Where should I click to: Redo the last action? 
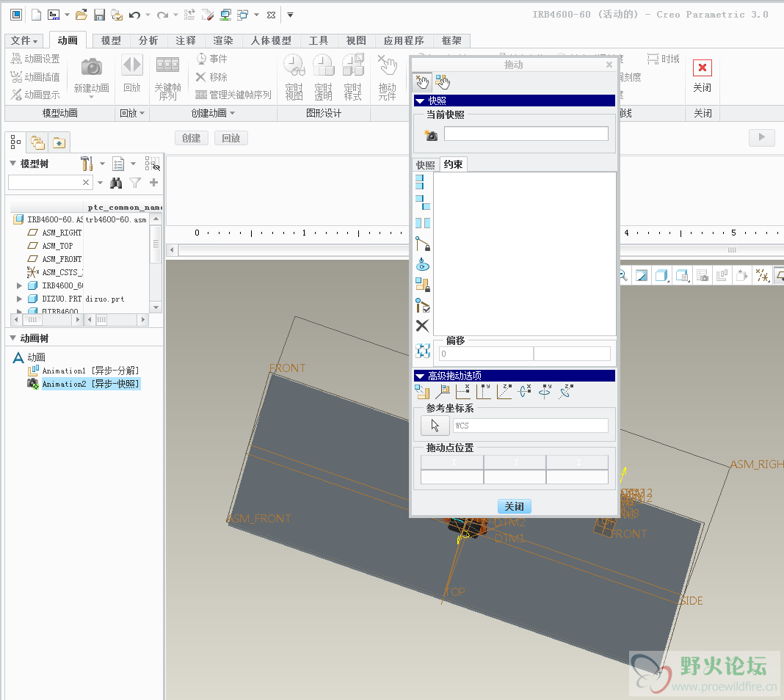[162, 15]
